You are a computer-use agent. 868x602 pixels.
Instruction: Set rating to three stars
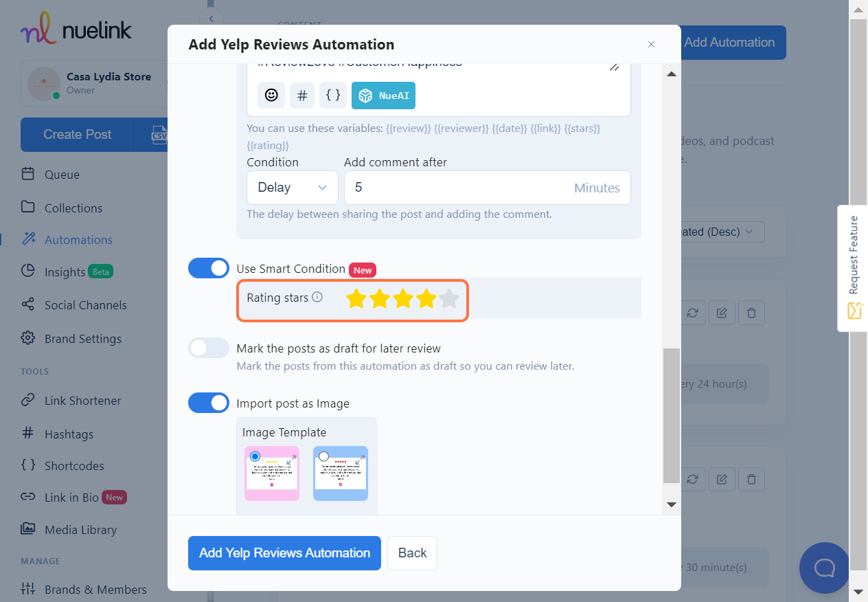pyautogui.click(x=403, y=298)
